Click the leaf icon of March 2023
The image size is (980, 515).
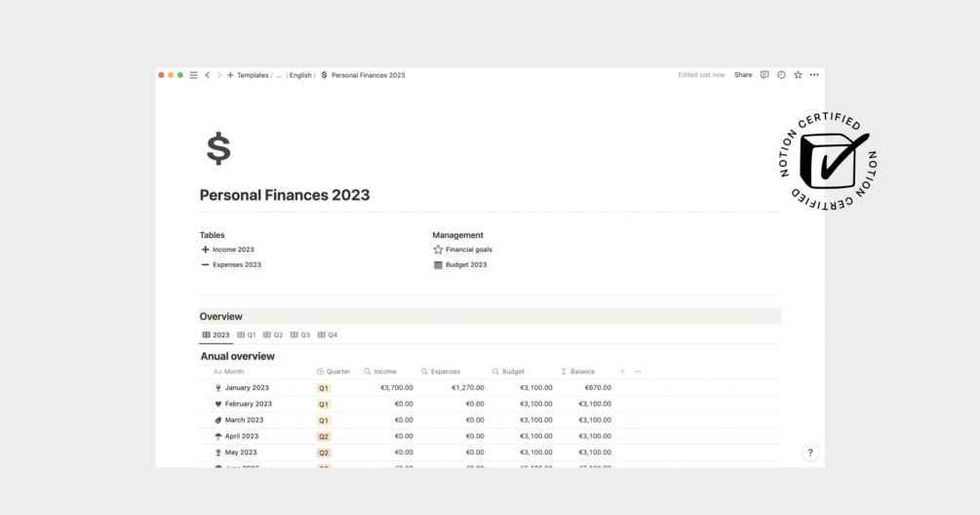click(x=218, y=420)
